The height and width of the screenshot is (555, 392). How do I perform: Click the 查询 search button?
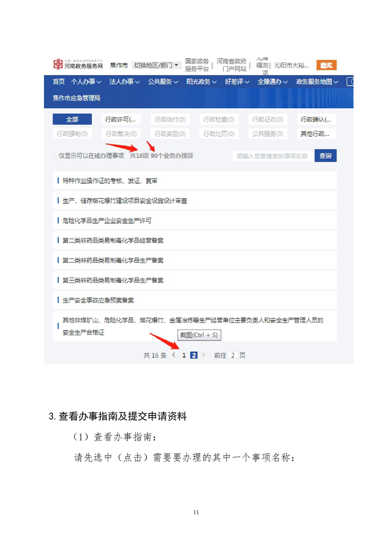(x=325, y=156)
